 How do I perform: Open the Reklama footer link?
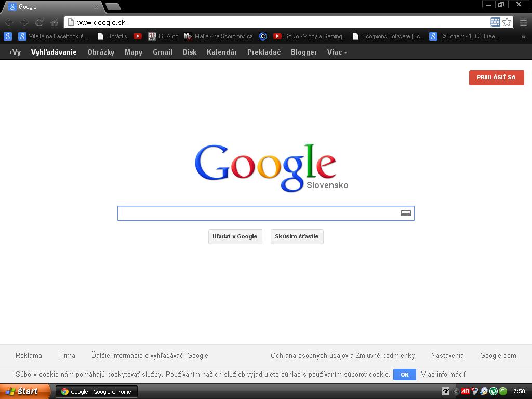[29, 355]
